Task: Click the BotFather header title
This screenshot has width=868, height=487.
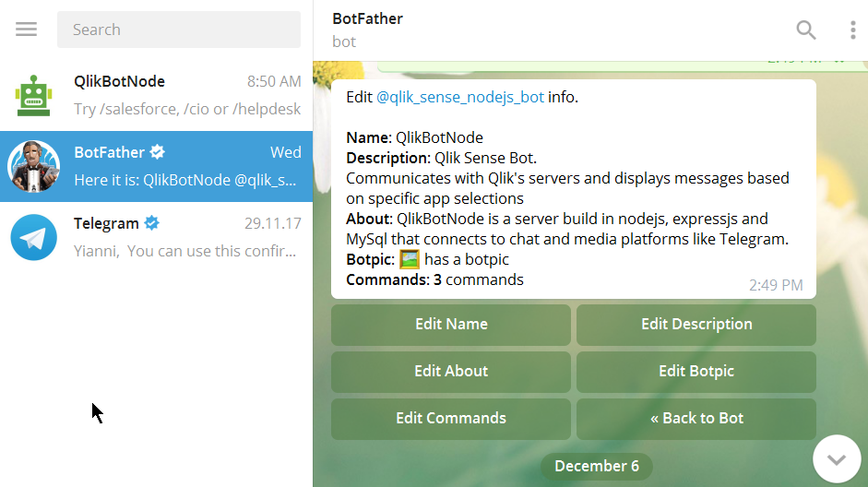Action: coord(367,18)
